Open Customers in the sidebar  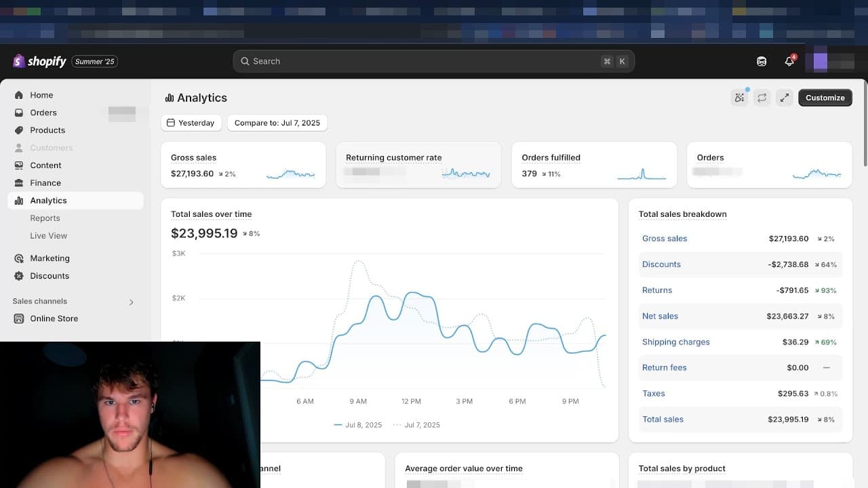pyautogui.click(x=52, y=148)
